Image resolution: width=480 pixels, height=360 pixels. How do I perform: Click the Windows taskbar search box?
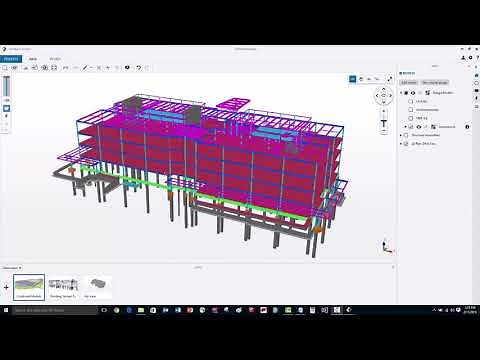(x=55, y=310)
